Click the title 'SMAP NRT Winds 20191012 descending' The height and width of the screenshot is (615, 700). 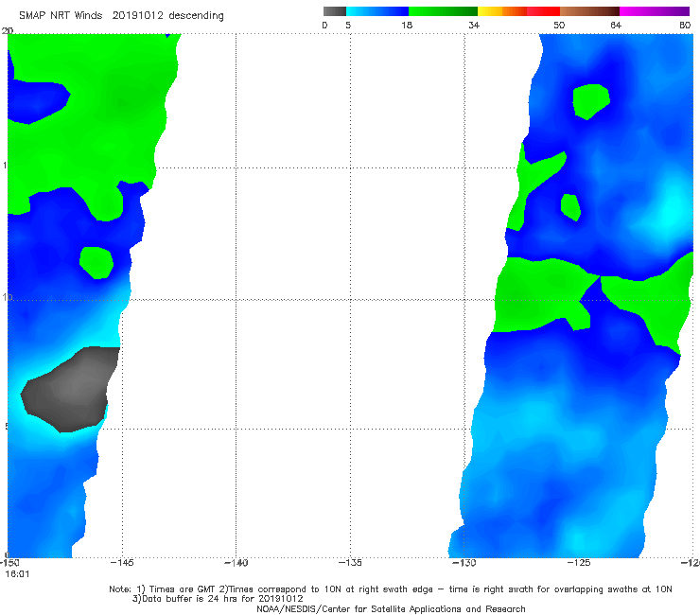point(121,15)
